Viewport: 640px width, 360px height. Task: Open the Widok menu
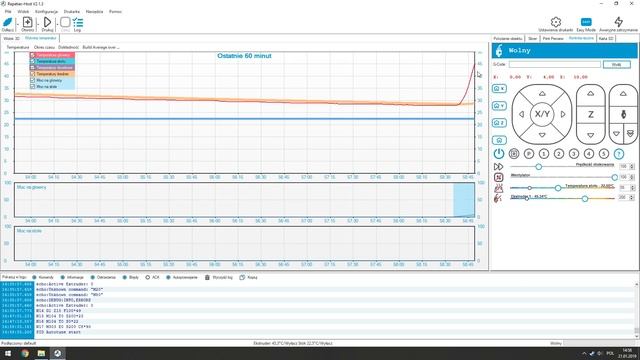click(23, 11)
